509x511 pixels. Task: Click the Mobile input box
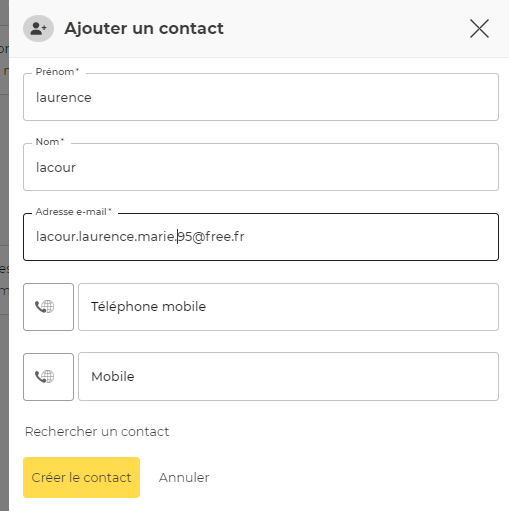[288, 377]
